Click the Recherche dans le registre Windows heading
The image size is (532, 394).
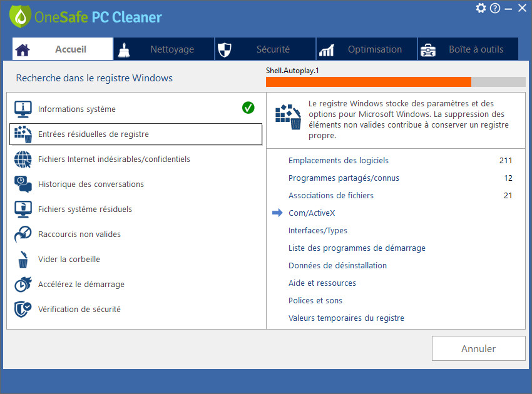(95, 78)
